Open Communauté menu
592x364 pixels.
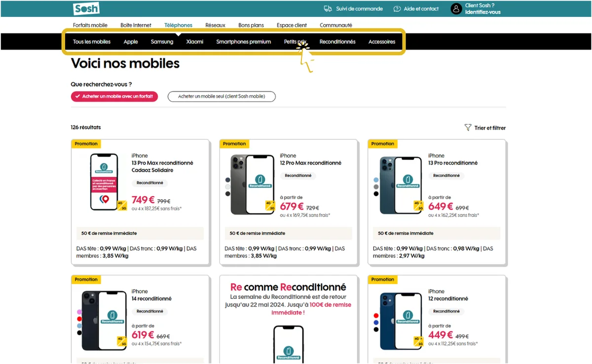point(336,25)
